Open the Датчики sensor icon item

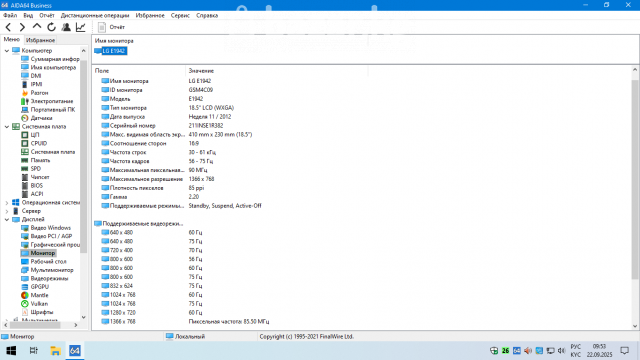pos(37,118)
